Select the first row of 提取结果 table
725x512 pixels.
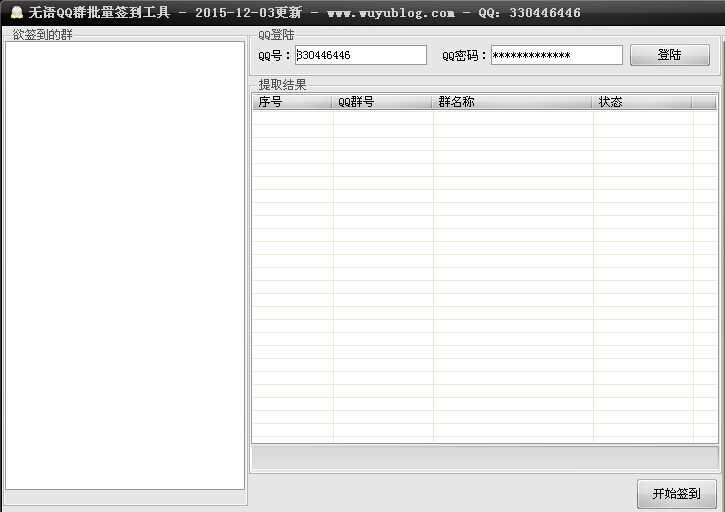click(x=484, y=118)
